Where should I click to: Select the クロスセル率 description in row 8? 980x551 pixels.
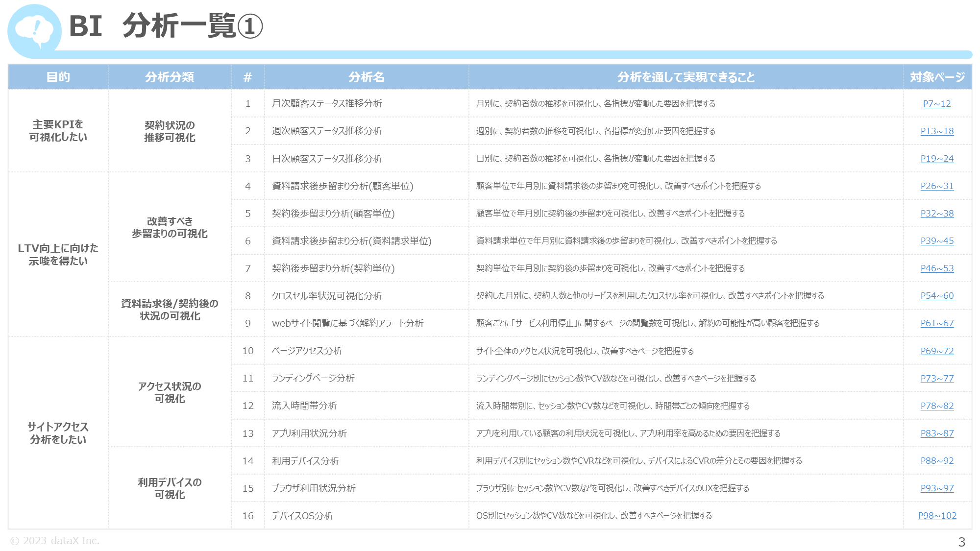pos(650,296)
